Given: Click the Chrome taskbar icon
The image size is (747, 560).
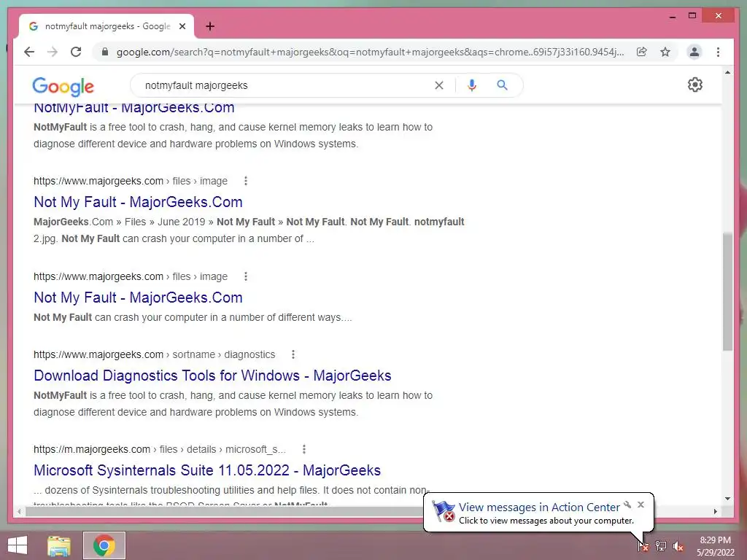Looking at the screenshot, I should coord(104,545).
